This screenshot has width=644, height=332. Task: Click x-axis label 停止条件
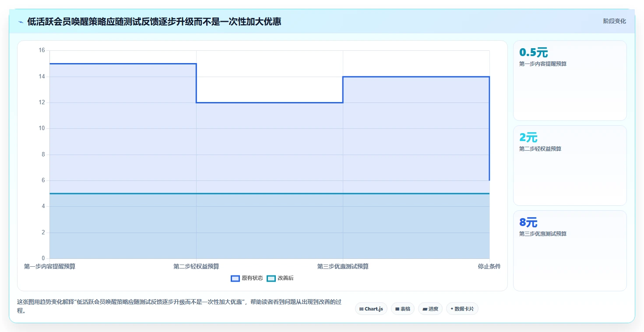coord(489,266)
